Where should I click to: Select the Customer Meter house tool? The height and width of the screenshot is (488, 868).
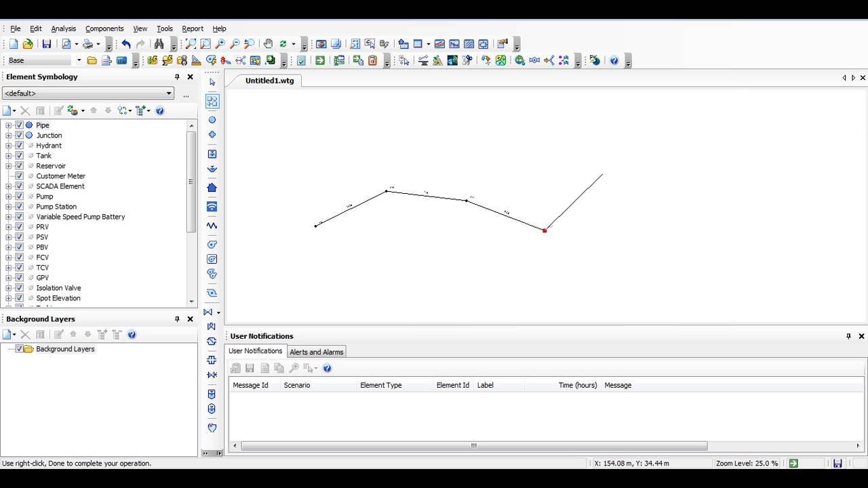pyautogui.click(x=212, y=188)
